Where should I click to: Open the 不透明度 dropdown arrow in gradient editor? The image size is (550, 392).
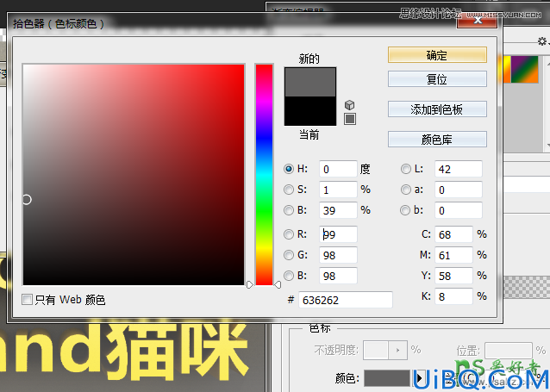click(x=397, y=350)
